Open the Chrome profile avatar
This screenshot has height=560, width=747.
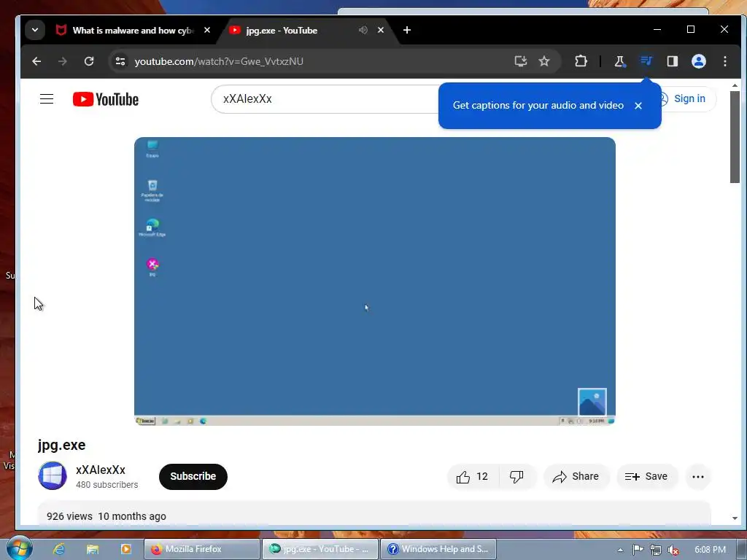(698, 61)
